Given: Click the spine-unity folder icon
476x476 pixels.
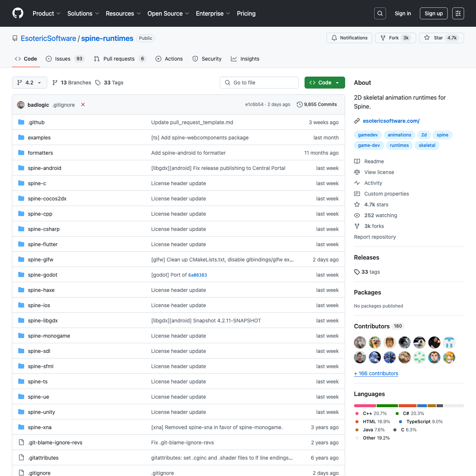Looking at the screenshot, I should click(21, 412).
